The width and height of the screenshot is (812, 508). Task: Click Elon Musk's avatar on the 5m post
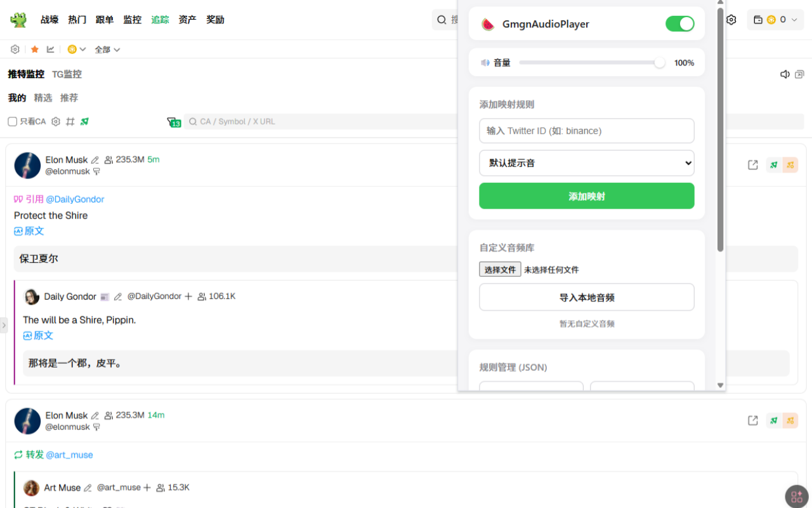pos(27,165)
